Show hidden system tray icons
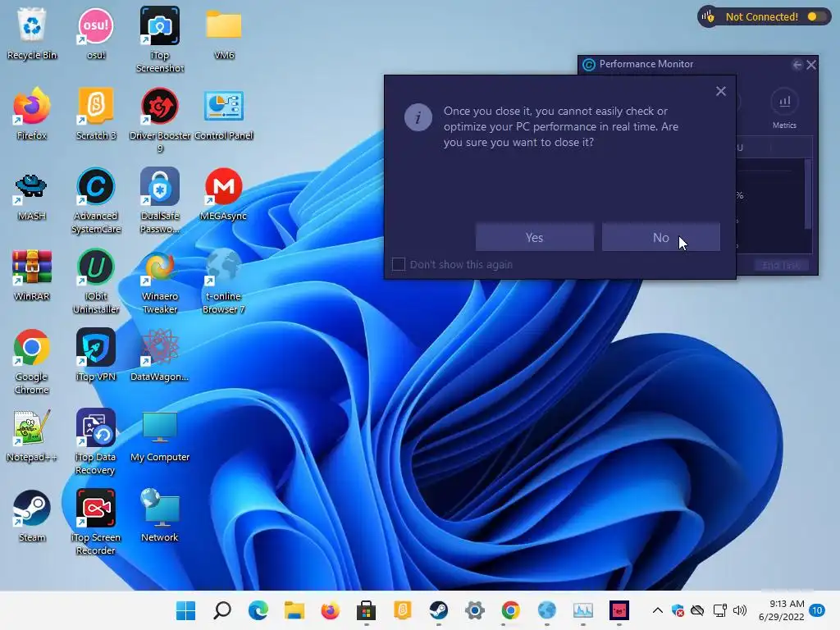The image size is (840, 630). coord(657,610)
